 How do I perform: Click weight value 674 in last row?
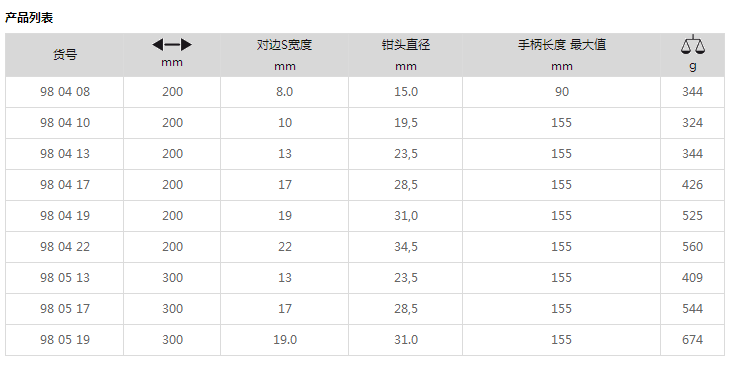(x=692, y=340)
